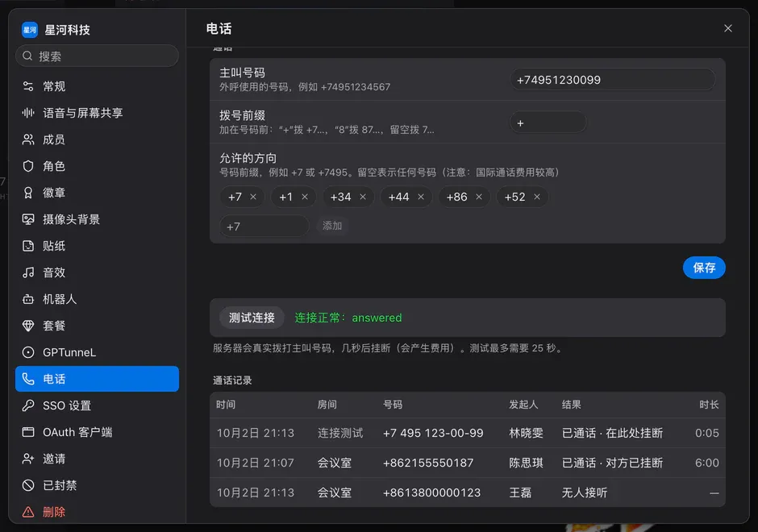The image size is (758, 532).
Task: Click the OAuth 客户端 window icon
Action: coord(28,432)
